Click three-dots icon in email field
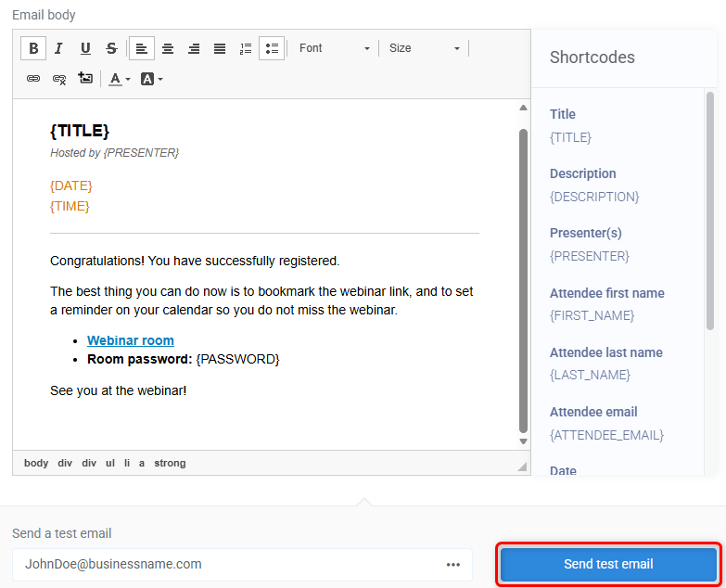Screen dimensions: 726x588 coord(453,565)
